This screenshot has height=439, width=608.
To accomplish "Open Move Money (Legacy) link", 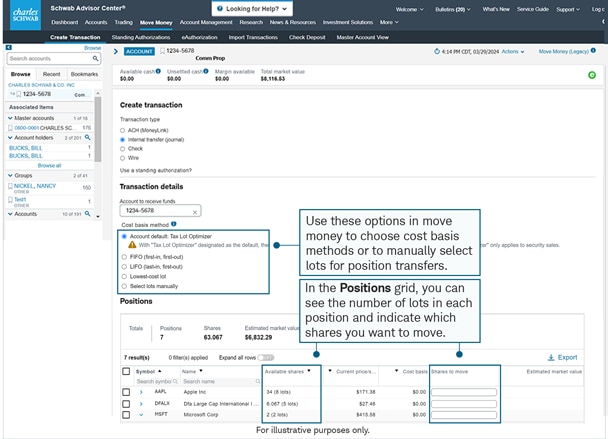I will [x=563, y=51].
